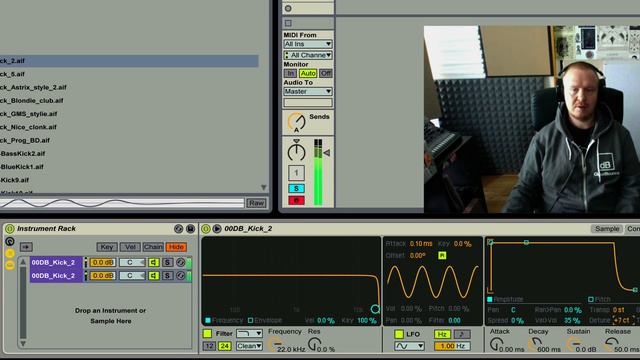The width and height of the screenshot is (640, 360).
Task: Toggle the LFO on/off switch
Action: (399, 334)
